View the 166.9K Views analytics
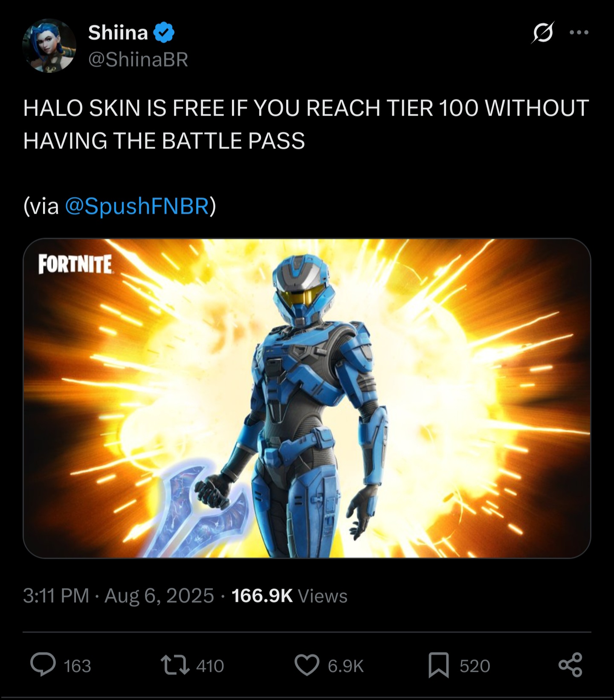This screenshot has width=614, height=700. (290, 595)
